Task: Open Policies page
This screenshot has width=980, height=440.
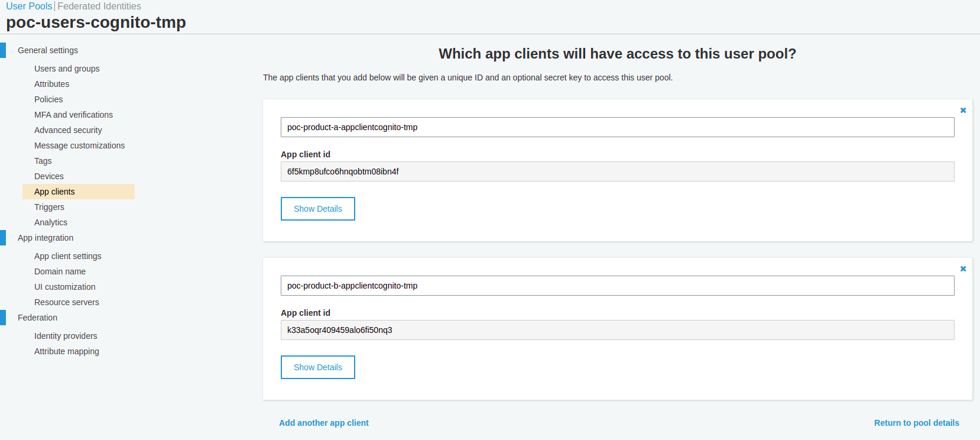Action: tap(48, 99)
